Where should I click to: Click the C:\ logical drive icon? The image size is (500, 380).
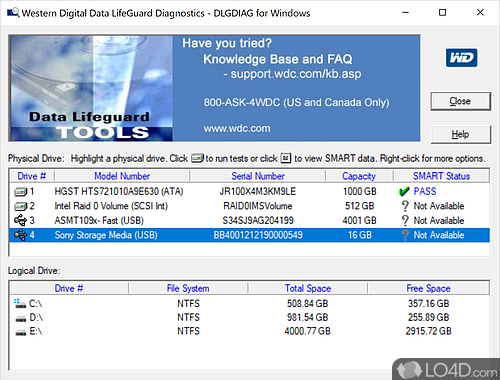[20, 304]
